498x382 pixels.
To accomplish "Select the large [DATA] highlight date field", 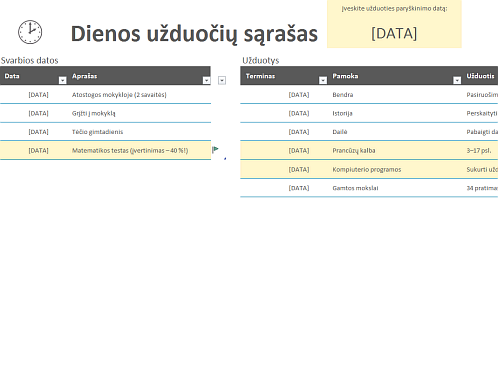I will tap(394, 34).
